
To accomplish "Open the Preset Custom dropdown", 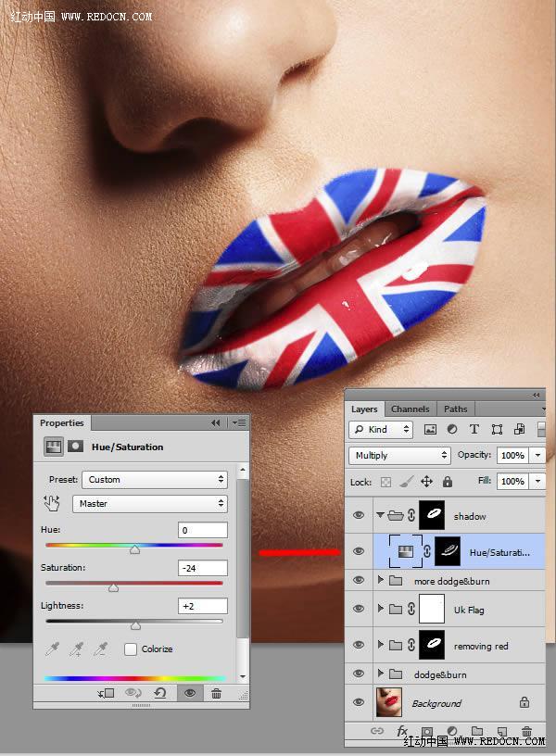I will coord(155,479).
